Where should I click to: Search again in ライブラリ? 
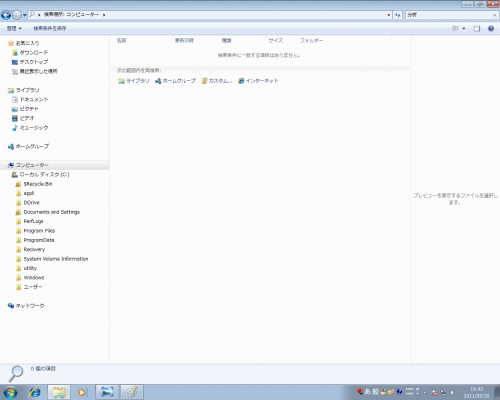(x=134, y=81)
